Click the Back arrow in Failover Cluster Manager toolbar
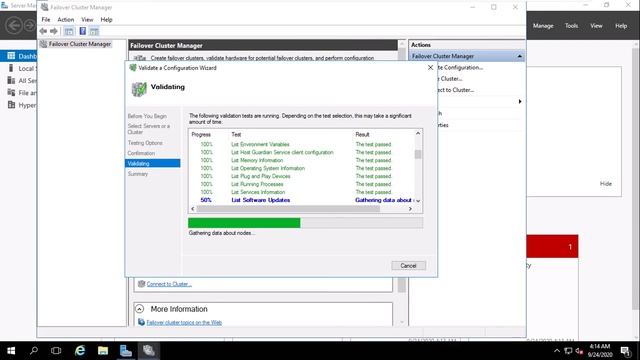 [43, 31]
